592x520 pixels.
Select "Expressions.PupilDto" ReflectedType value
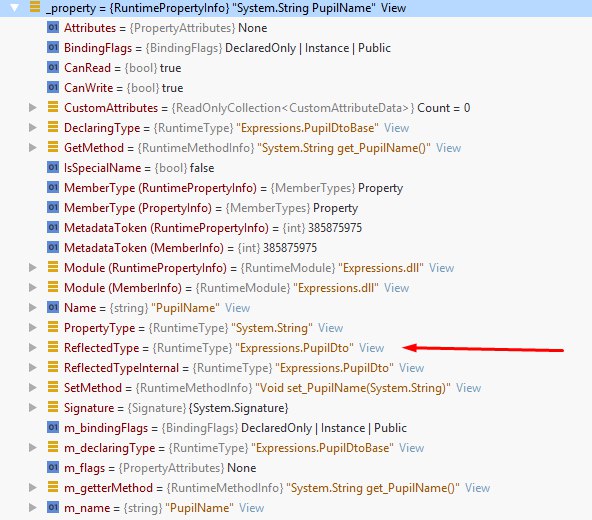click(294, 348)
